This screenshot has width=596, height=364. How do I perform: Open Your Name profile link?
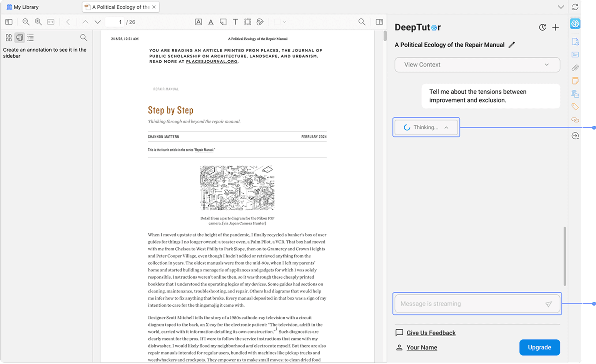[x=422, y=347]
